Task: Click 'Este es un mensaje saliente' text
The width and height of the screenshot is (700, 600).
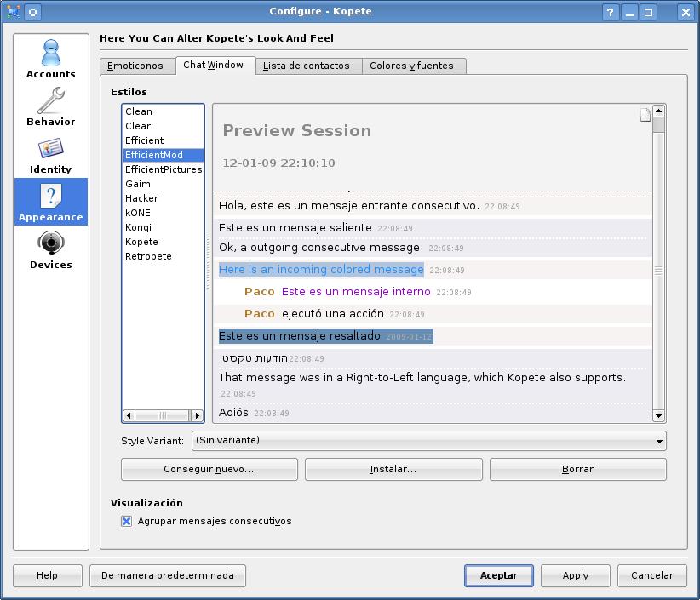Action: [x=295, y=228]
